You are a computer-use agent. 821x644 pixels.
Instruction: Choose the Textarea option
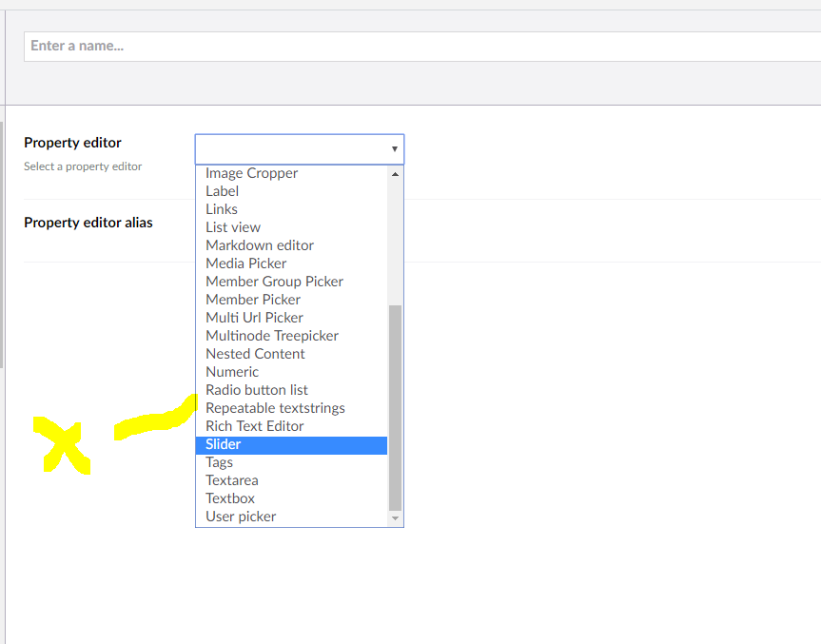[x=292, y=480]
